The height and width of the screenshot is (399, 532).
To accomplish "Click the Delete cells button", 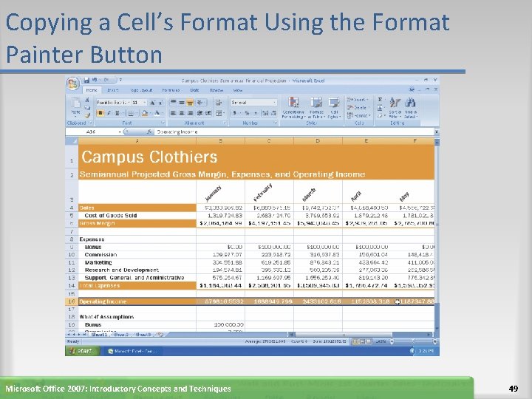I will (358, 108).
